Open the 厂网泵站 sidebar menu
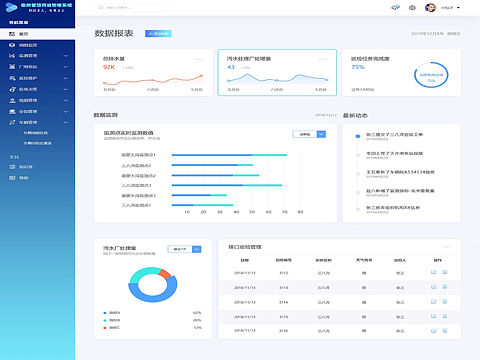The image size is (480, 360). pos(37,67)
